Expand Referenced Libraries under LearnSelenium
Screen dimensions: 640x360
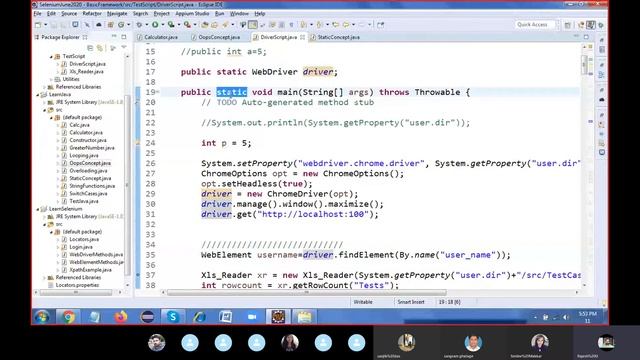pos(44,278)
